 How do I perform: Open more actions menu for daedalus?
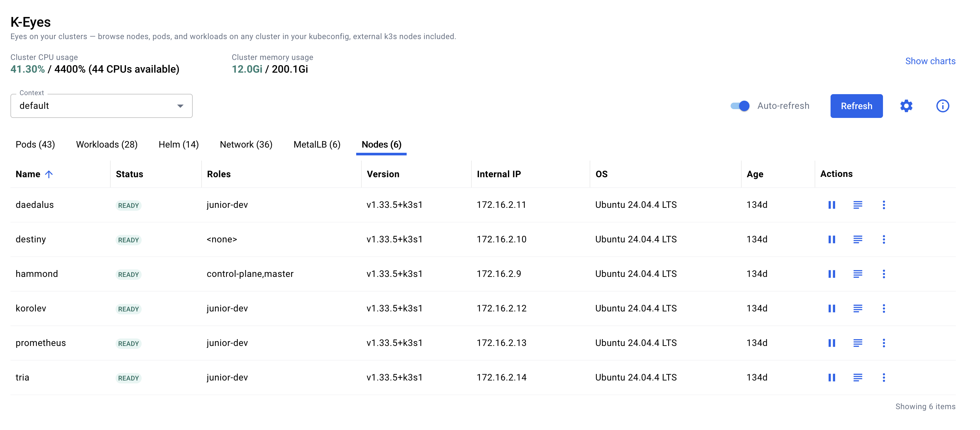pos(884,205)
